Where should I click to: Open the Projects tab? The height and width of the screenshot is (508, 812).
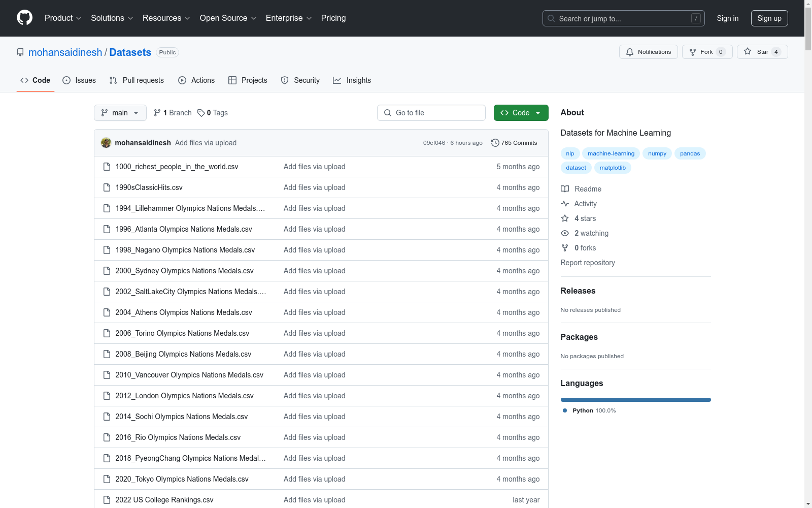tap(248, 80)
